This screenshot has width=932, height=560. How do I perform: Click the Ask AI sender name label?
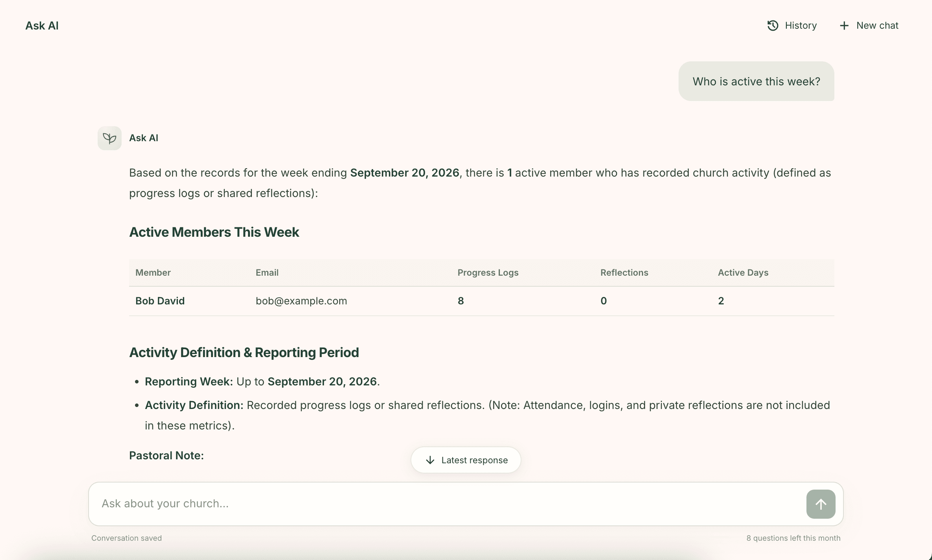144,138
